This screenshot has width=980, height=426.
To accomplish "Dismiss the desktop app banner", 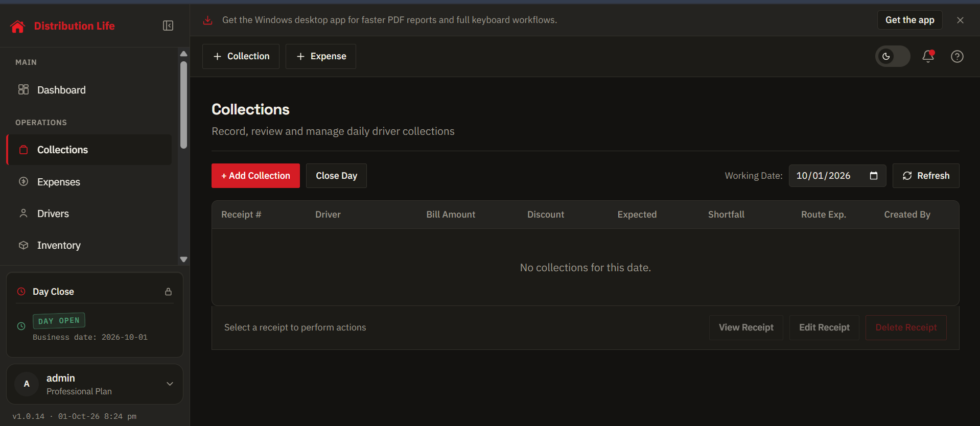I will point(960,20).
